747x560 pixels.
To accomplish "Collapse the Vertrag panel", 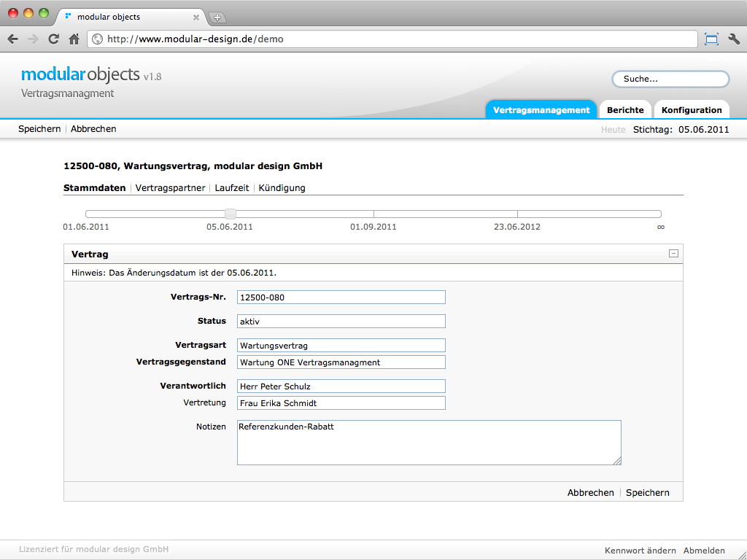I will click(673, 254).
